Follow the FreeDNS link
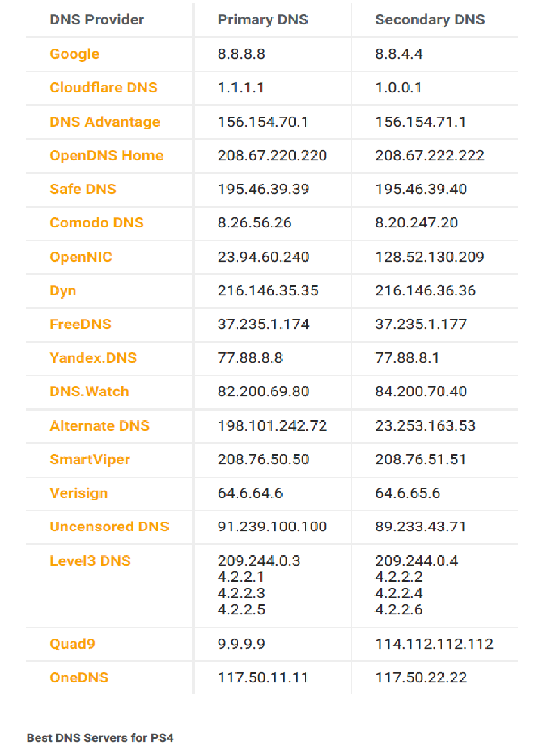This screenshot has width=543, height=756. pyautogui.click(x=80, y=324)
